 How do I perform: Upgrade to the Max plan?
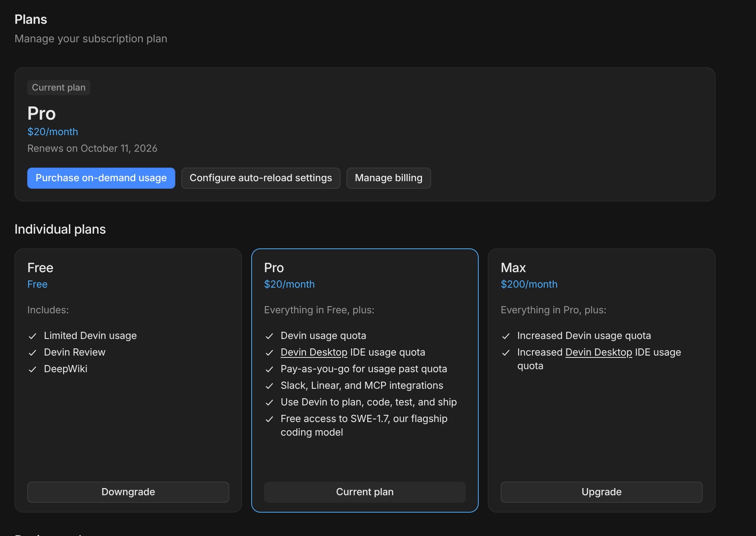click(601, 492)
